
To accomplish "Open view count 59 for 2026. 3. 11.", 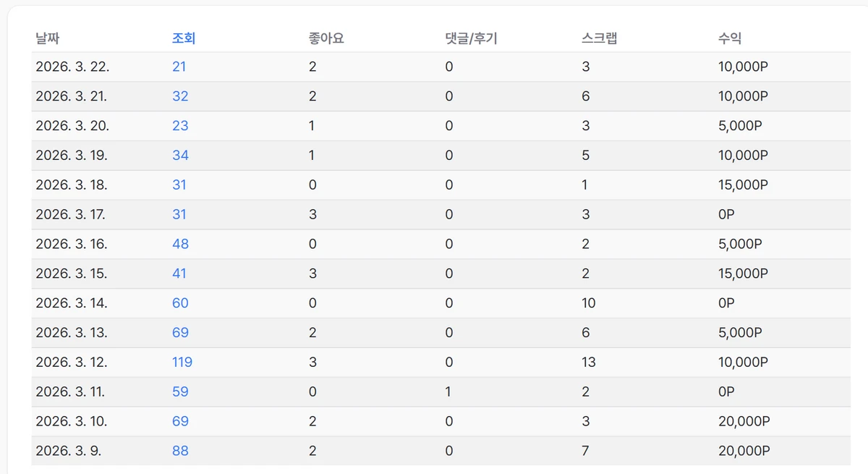I will pos(180,392).
